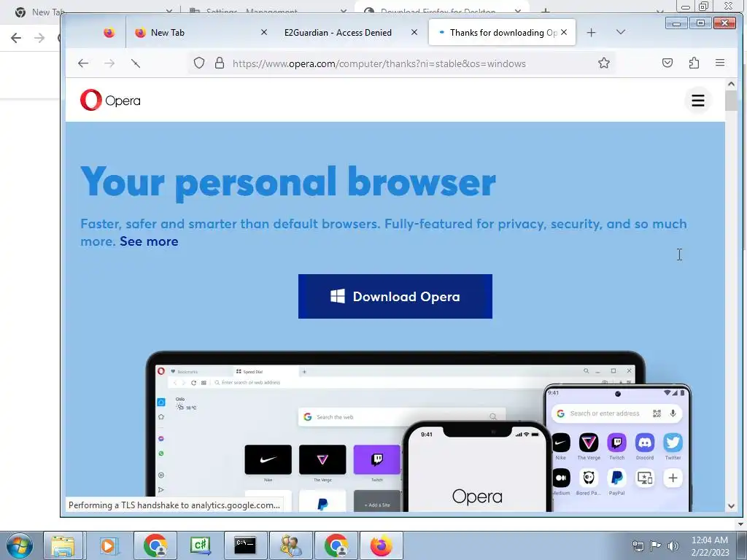The width and height of the screenshot is (747, 560).
Task: Open the C# application taskbar icon
Action: 200,545
